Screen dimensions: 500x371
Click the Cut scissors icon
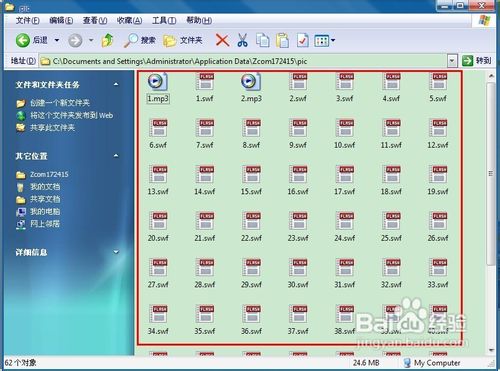click(243, 40)
